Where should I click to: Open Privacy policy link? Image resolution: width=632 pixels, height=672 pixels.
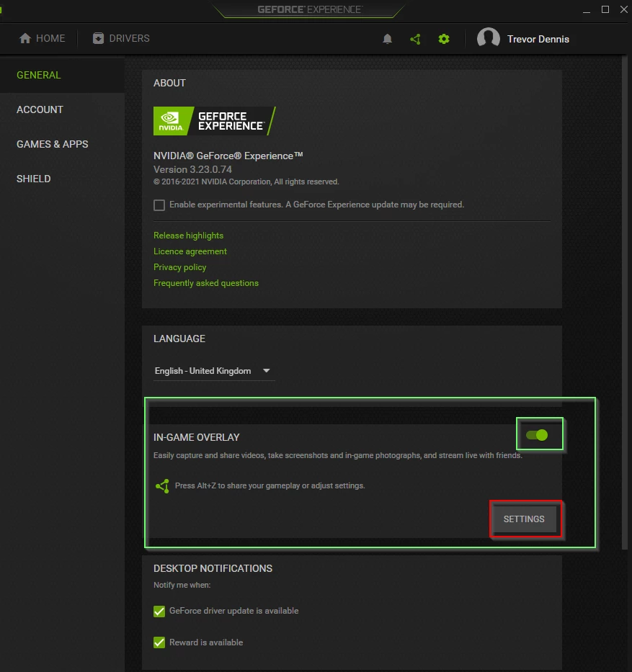point(179,267)
